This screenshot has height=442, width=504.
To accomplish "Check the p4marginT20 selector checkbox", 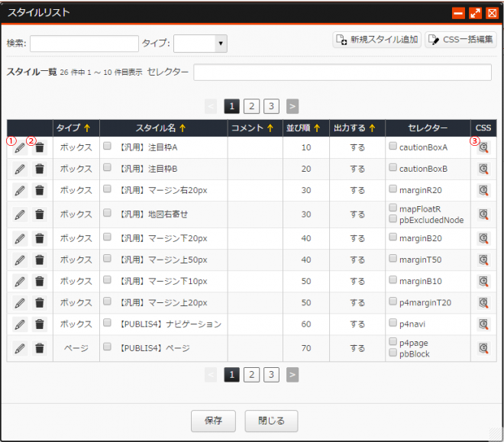I will [393, 302].
